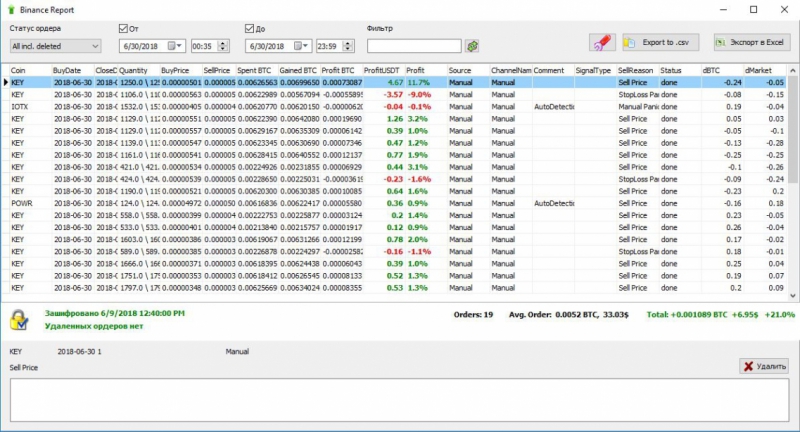Sort by the Spent BTC column header
This screenshot has width=800, height=432.
tap(257, 70)
